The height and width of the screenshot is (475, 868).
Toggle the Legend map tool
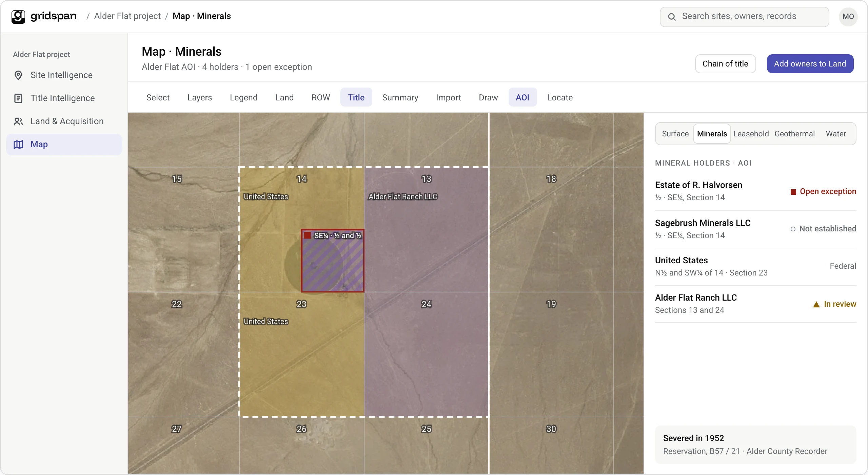point(243,97)
